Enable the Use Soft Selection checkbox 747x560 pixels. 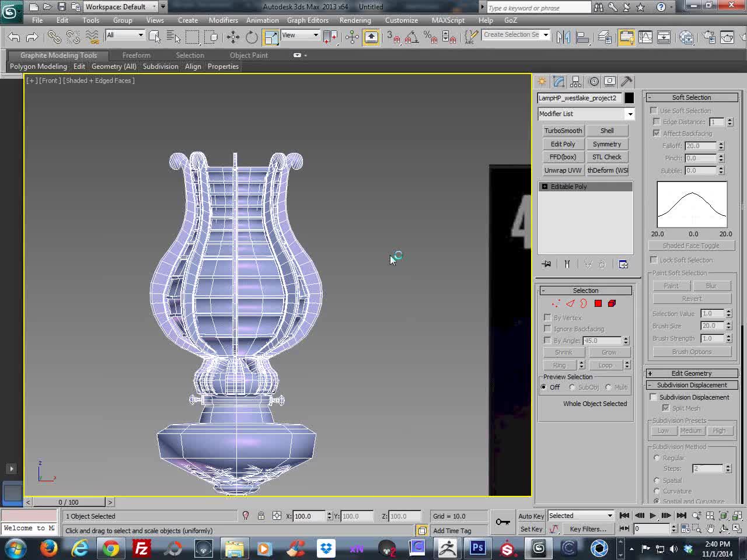tap(654, 110)
